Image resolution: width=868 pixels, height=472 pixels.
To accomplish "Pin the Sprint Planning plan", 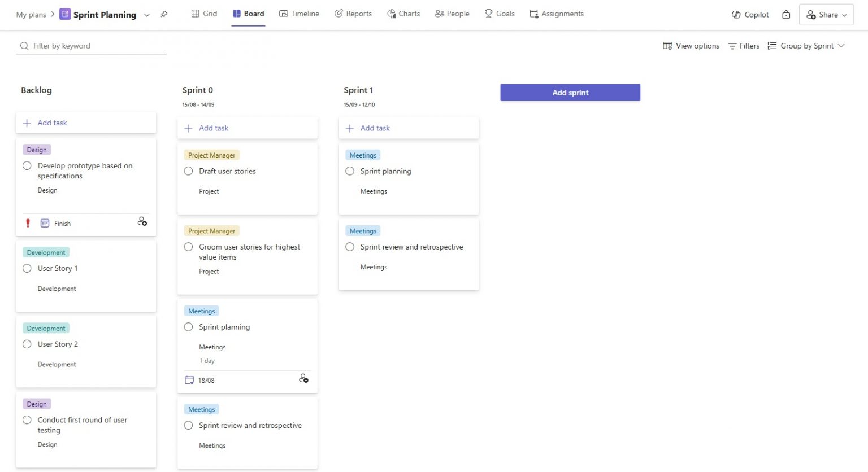I will (x=164, y=14).
